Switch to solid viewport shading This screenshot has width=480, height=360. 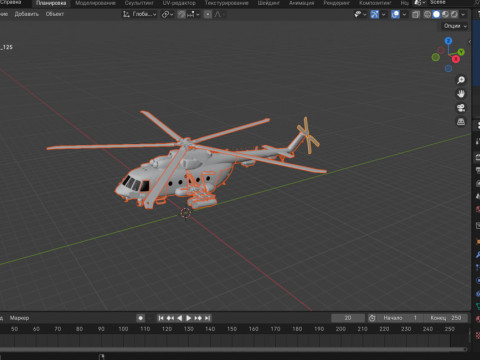436,14
